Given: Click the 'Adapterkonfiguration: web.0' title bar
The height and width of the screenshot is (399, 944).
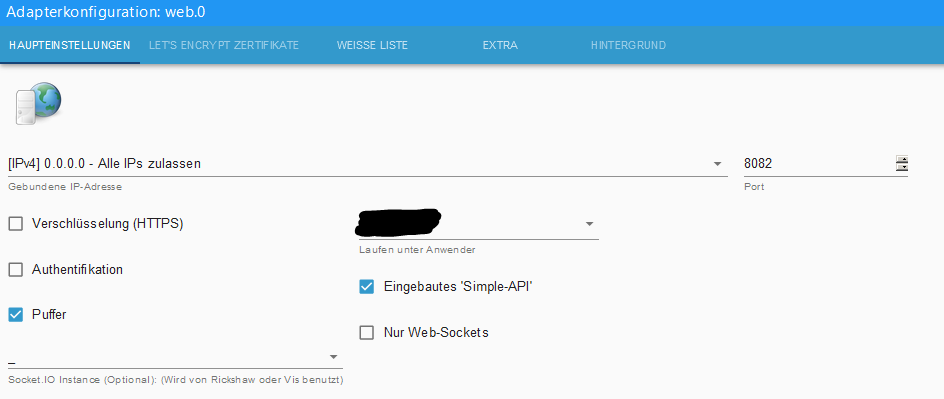Looking at the screenshot, I should 472,13.
